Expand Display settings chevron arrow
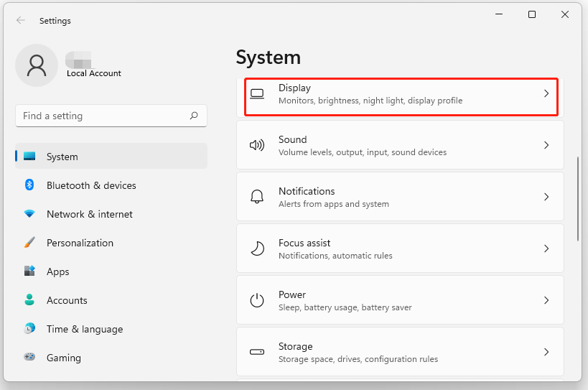 [546, 93]
